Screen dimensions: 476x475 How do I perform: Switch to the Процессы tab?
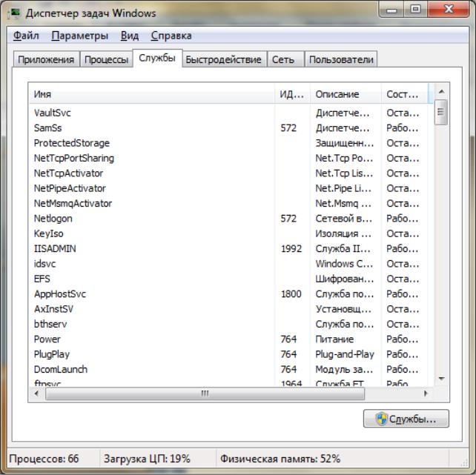[x=106, y=59]
